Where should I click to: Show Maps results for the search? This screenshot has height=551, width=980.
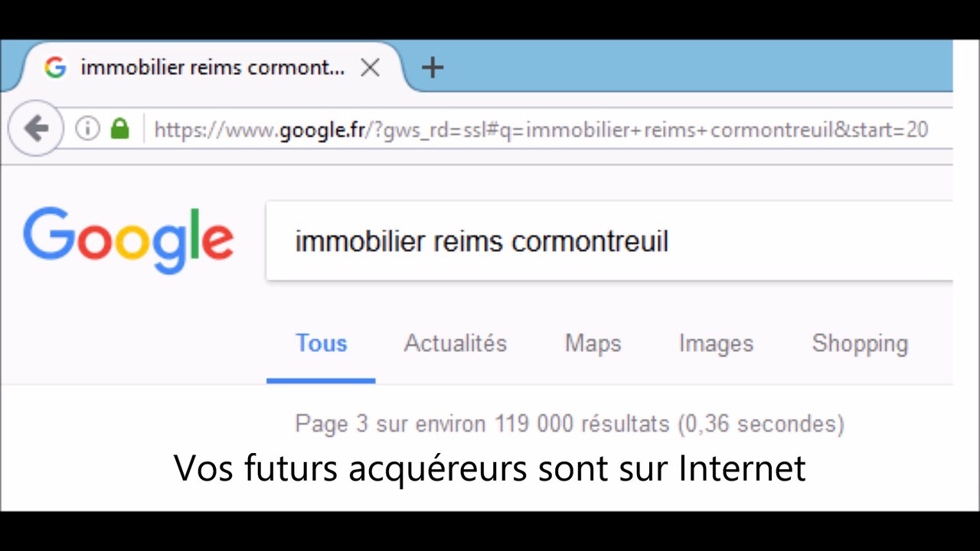[x=593, y=344]
